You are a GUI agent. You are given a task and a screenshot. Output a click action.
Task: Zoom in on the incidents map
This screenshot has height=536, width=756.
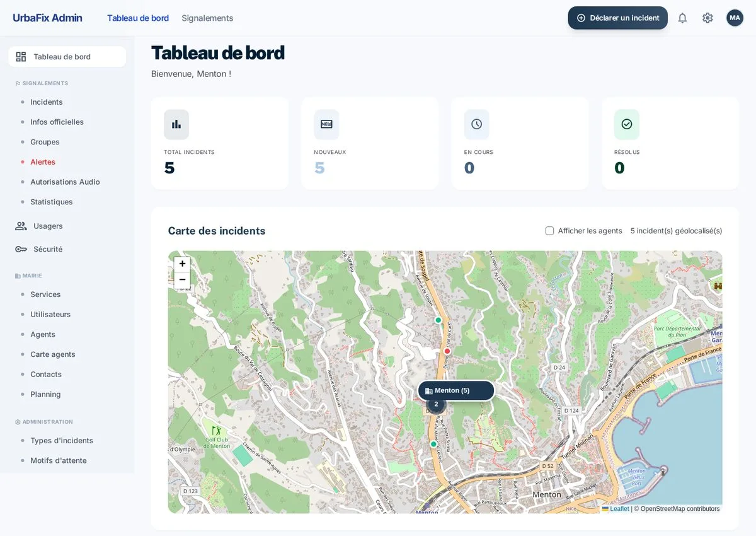[182, 264]
